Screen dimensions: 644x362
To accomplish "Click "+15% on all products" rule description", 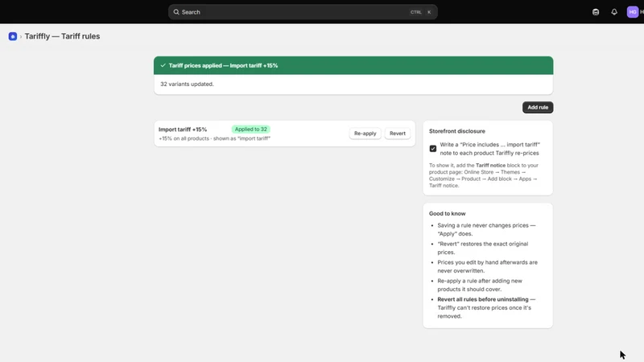I will [x=214, y=138].
